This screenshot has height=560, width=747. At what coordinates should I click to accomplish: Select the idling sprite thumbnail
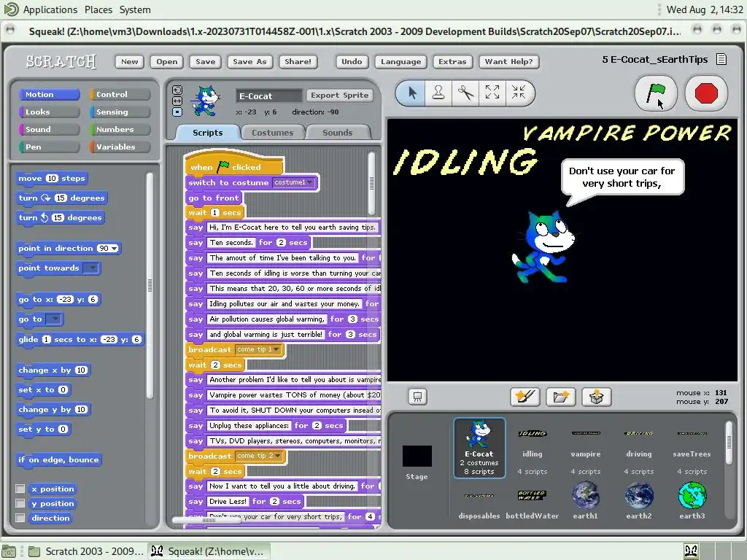tap(532, 447)
